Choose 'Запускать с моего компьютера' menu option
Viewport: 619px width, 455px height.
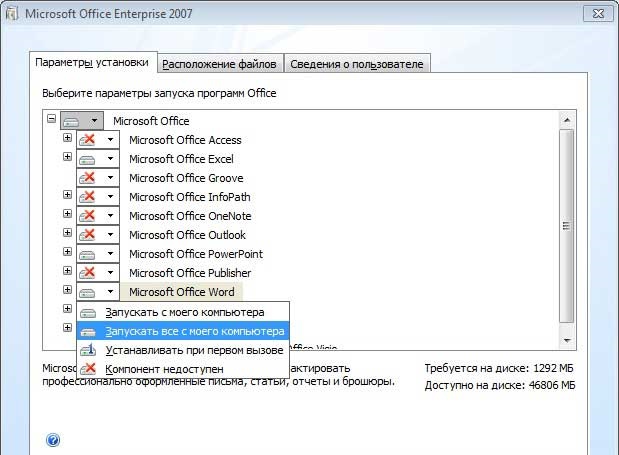183,312
